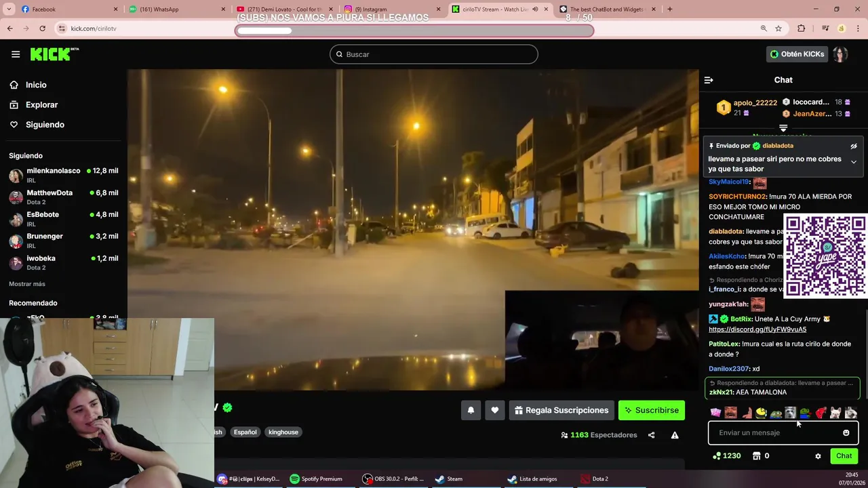Viewport: 868px width, 488px height.
Task: Open the BotRix Discord invite link in chat
Action: pyautogui.click(x=757, y=329)
